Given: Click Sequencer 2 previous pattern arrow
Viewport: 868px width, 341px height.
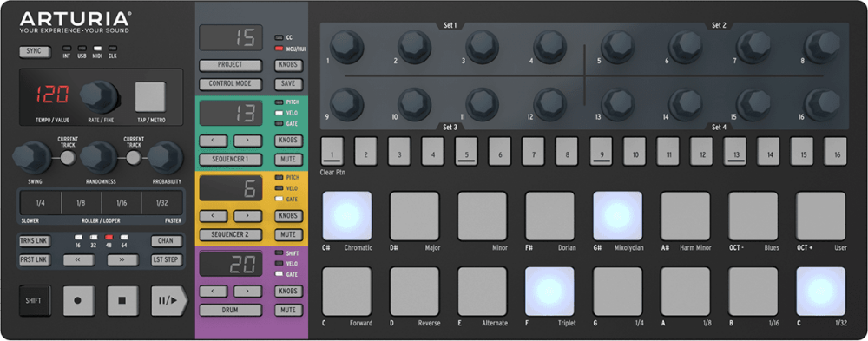Looking at the screenshot, I should [214, 216].
